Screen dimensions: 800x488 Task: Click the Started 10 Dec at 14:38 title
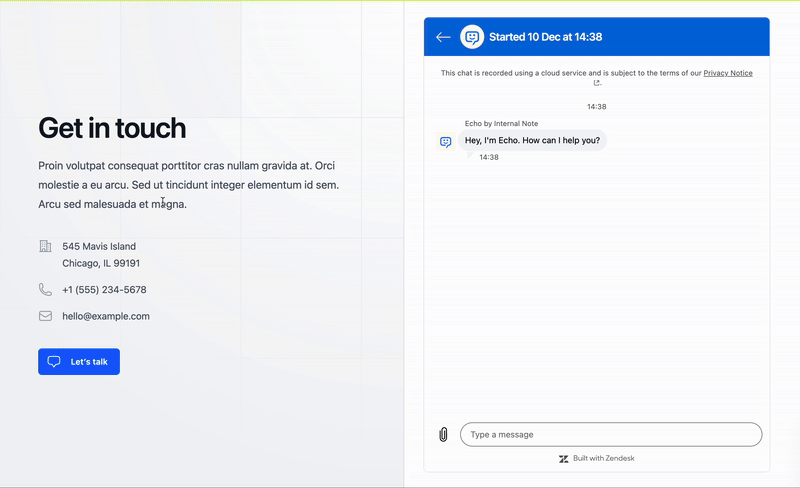pos(545,38)
